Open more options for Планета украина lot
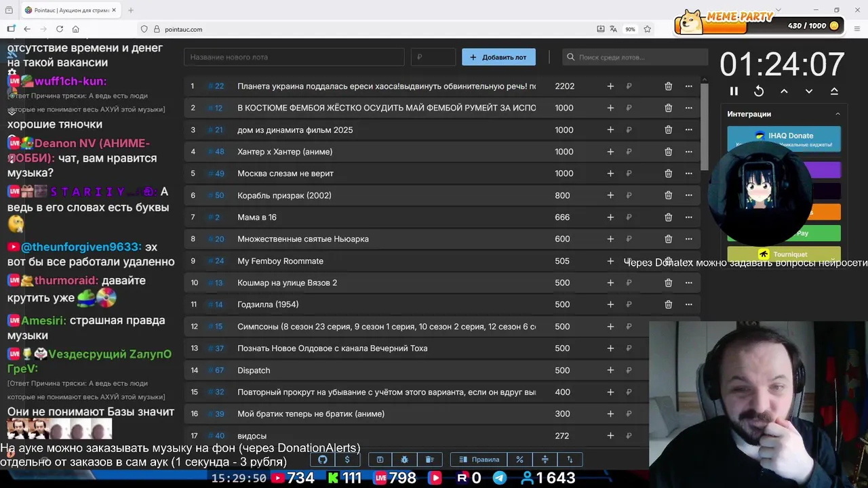The width and height of the screenshot is (868, 488). [x=688, y=86]
